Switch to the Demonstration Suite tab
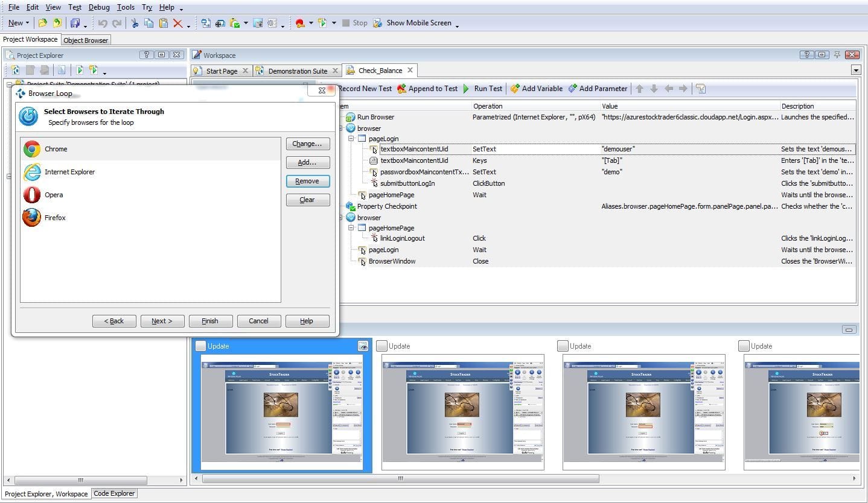Screen dimensions: 868x503 (x=298, y=71)
